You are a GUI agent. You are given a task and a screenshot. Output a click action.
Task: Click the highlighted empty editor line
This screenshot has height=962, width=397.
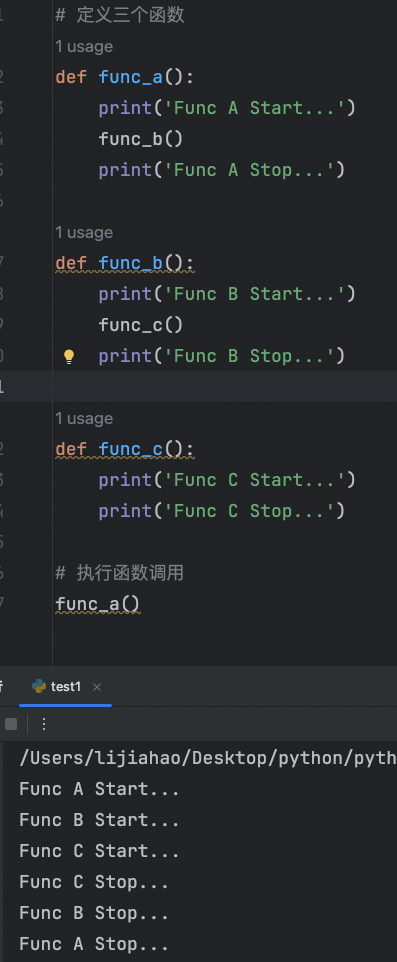coord(225,387)
